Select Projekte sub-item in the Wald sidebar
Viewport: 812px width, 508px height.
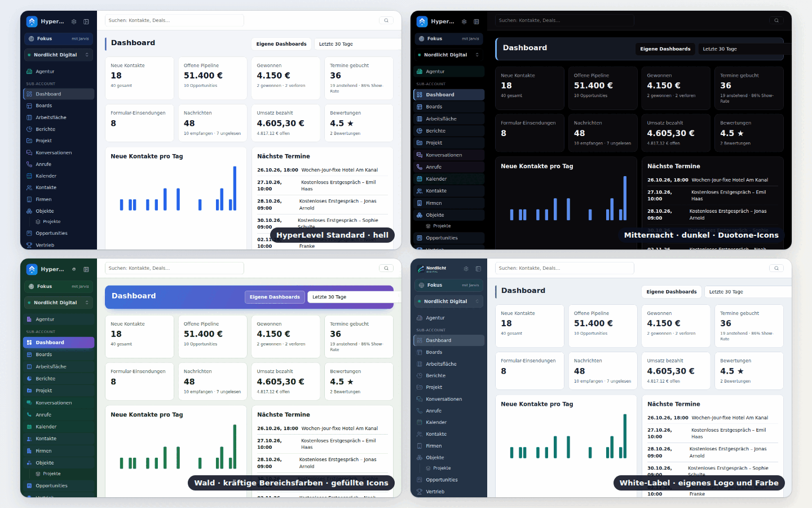click(51, 474)
